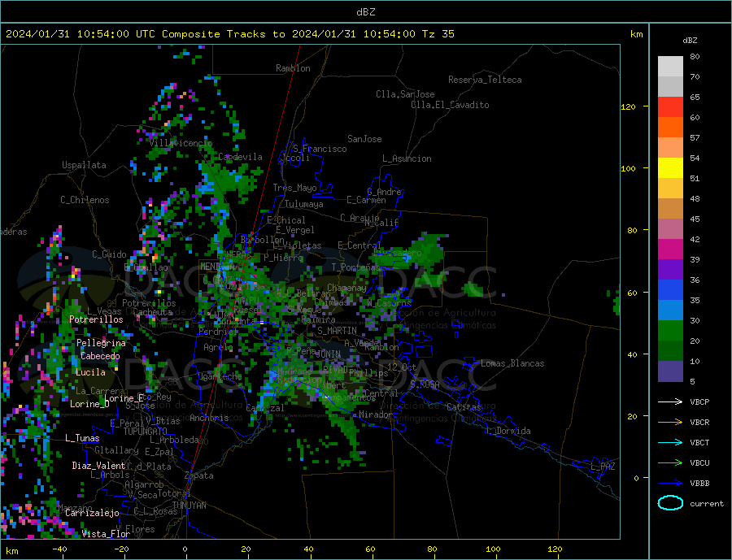
Task: Click the 'Uspallata' map label
Action: [84, 165]
